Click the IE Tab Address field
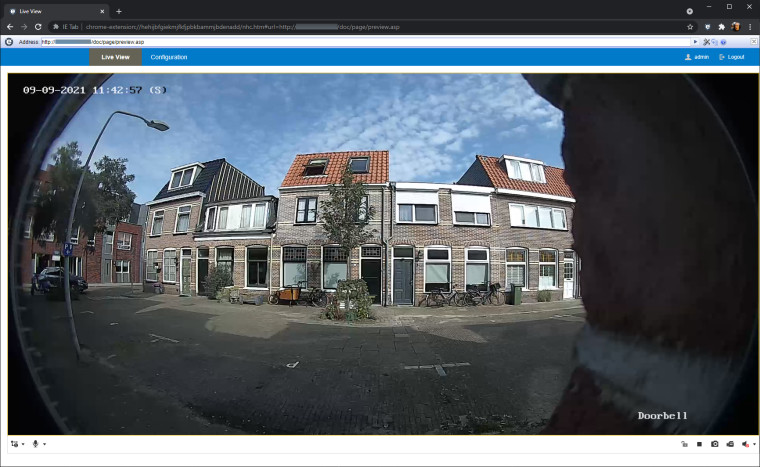This screenshot has height=467, width=760. pos(366,42)
